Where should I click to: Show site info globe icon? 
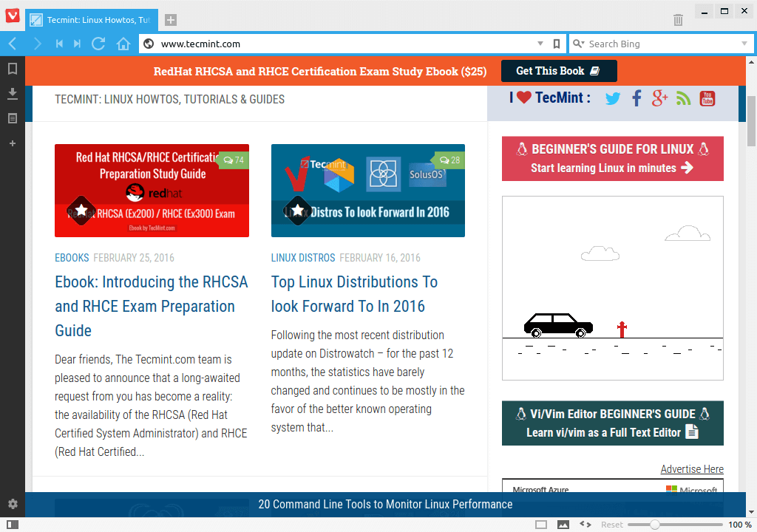point(149,44)
